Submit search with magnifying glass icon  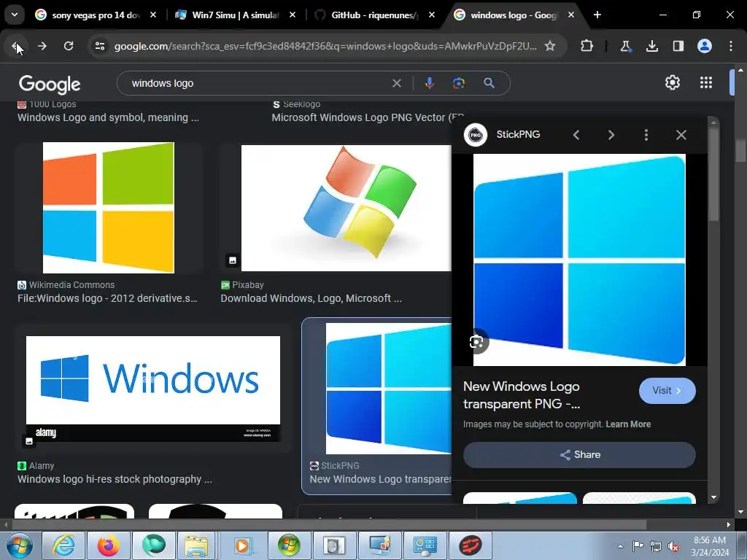coord(489,83)
